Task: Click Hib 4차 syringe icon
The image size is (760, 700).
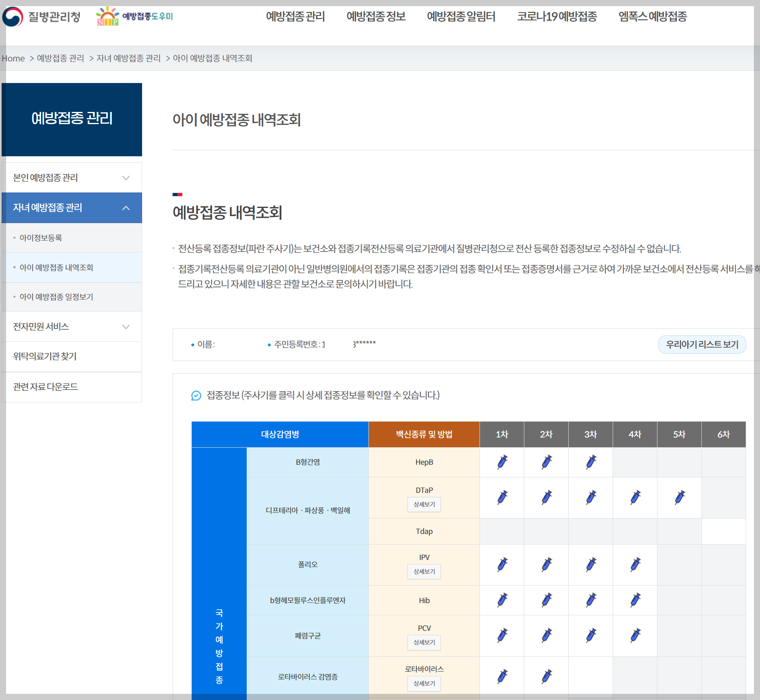Action: (x=635, y=600)
